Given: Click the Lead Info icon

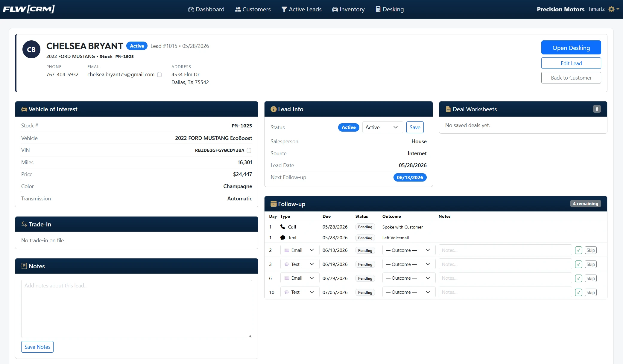Looking at the screenshot, I should pos(273,109).
